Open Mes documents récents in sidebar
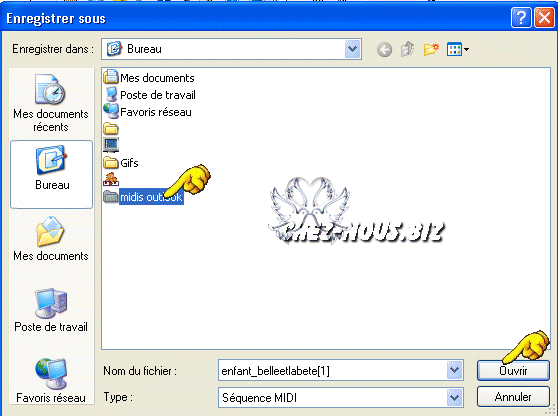The height and width of the screenshot is (416, 558). pos(51,103)
